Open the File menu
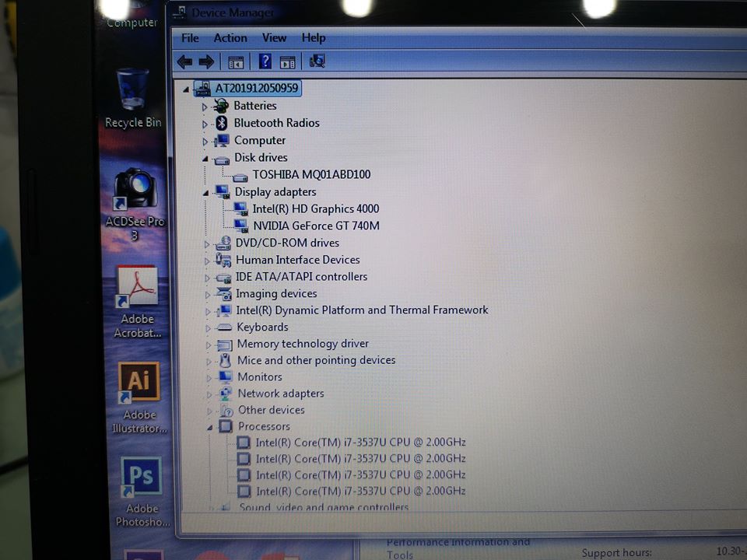The width and height of the screenshot is (747, 560). pyautogui.click(x=189, y=37)
